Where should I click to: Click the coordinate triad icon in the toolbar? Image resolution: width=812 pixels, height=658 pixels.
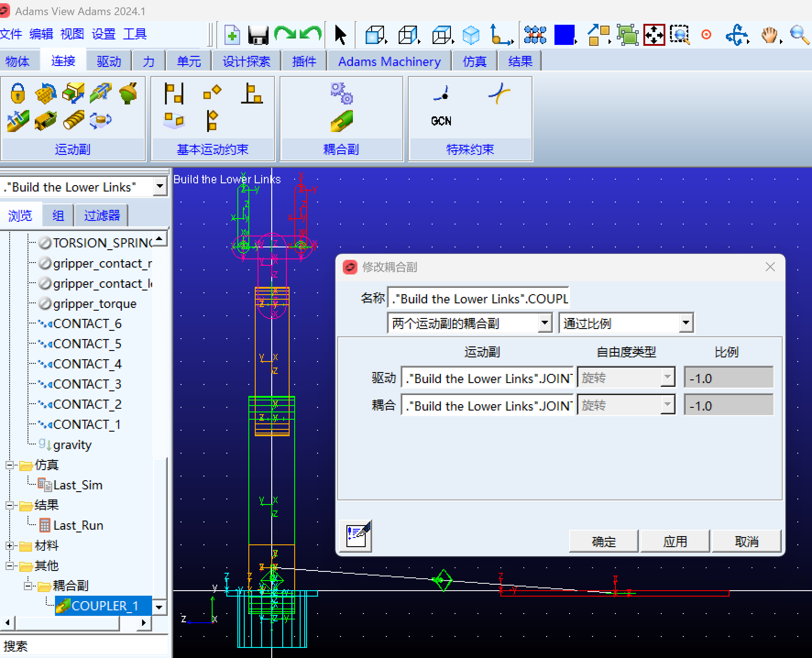pos(501,35)
